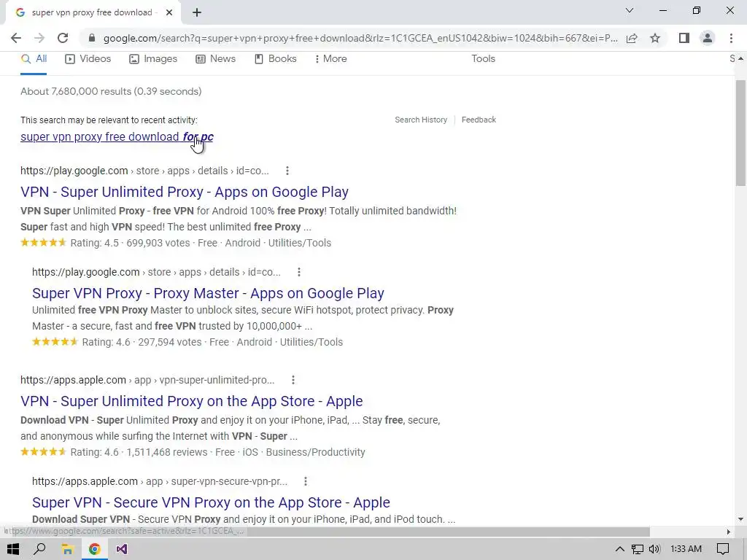
Task: Show hidden system tray icons
Action: (620, 549)
